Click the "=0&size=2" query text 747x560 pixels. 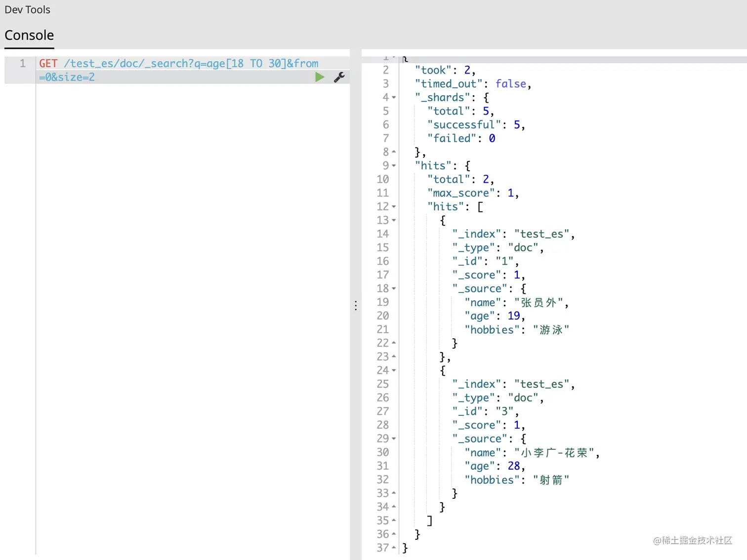[x=67, y=78]
